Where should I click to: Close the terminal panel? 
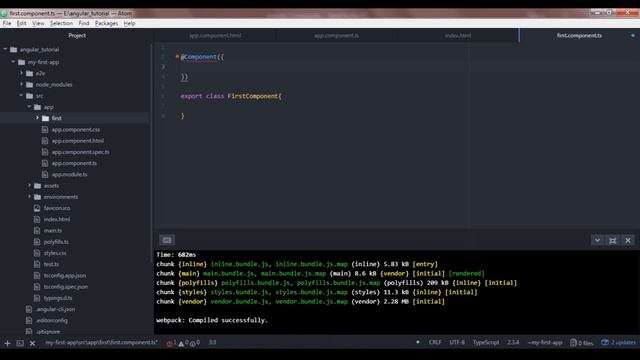(628, 240)
